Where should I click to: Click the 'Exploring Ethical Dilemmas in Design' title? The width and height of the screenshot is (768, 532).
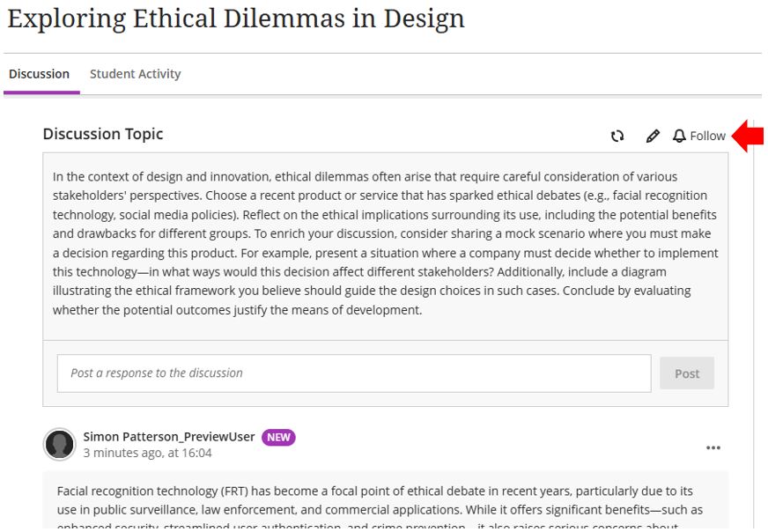(236, 18)
